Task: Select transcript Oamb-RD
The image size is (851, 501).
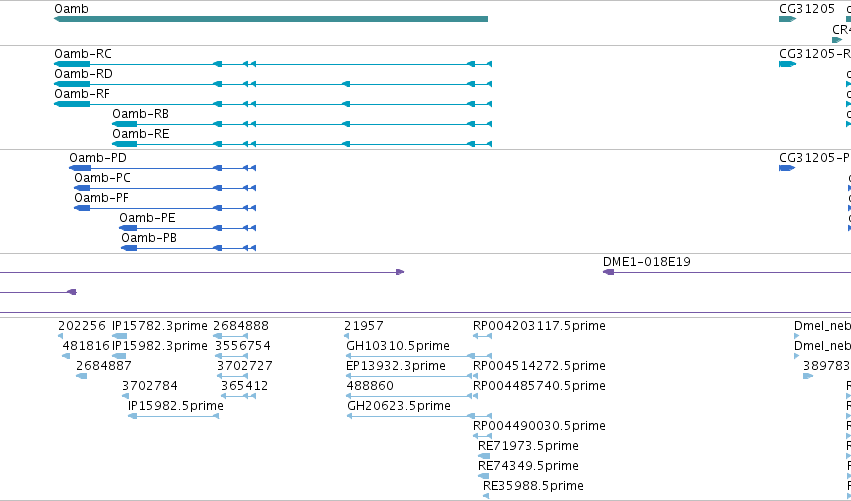Action: [273, 84]
